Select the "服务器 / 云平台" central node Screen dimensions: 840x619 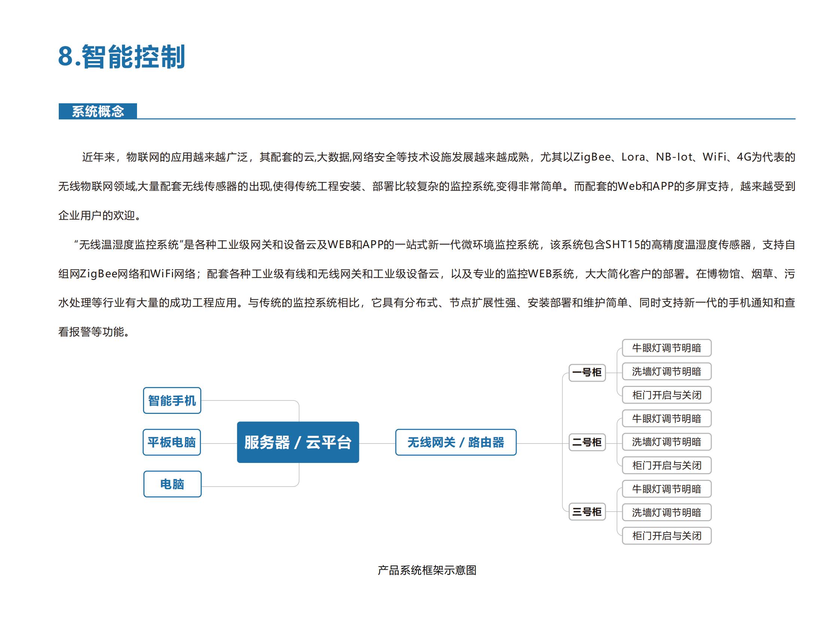point(298,442)
